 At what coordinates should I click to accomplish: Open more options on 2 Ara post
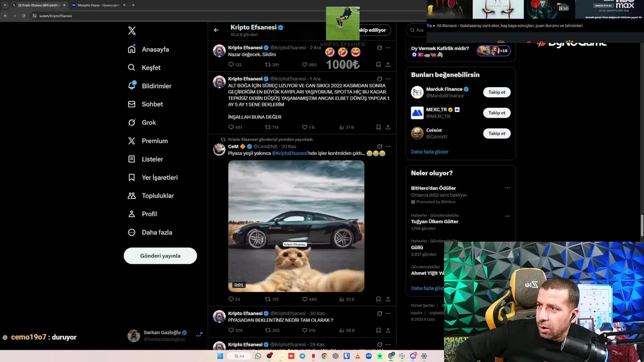(x=388, y=48)
